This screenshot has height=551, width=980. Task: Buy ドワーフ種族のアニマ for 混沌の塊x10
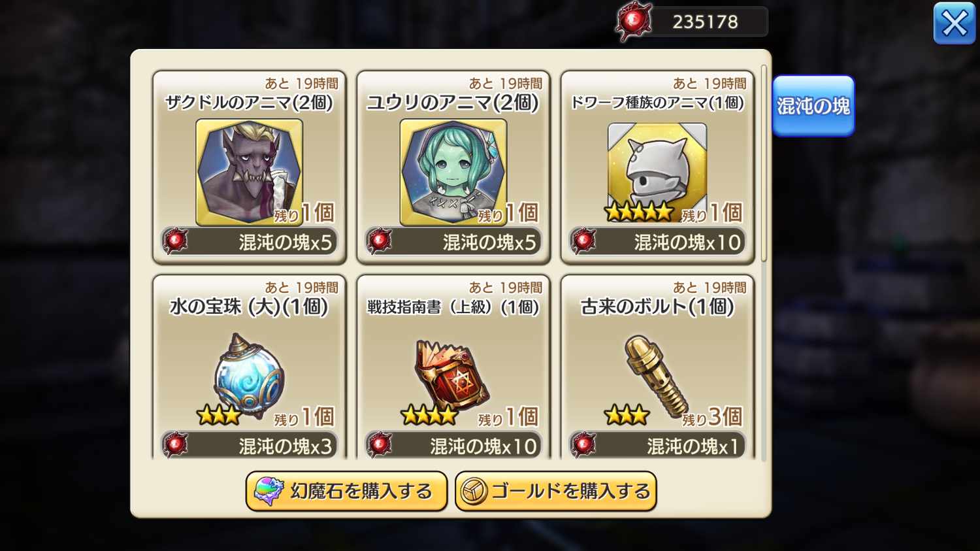[x=657, y=242]
